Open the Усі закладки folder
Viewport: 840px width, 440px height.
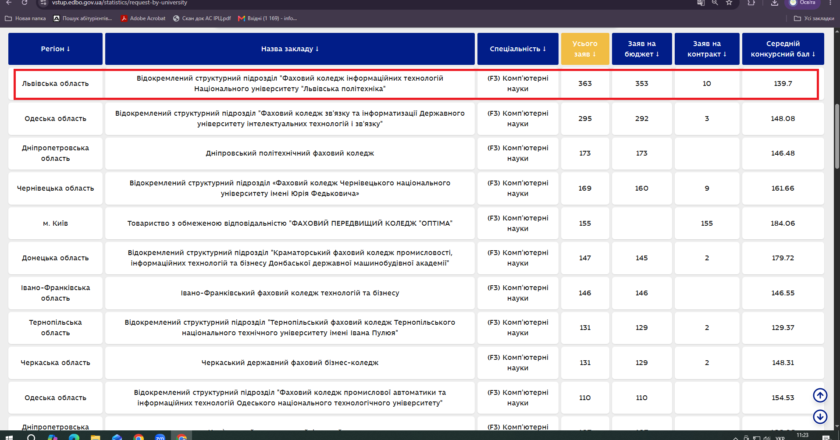[x=813, y=18]
